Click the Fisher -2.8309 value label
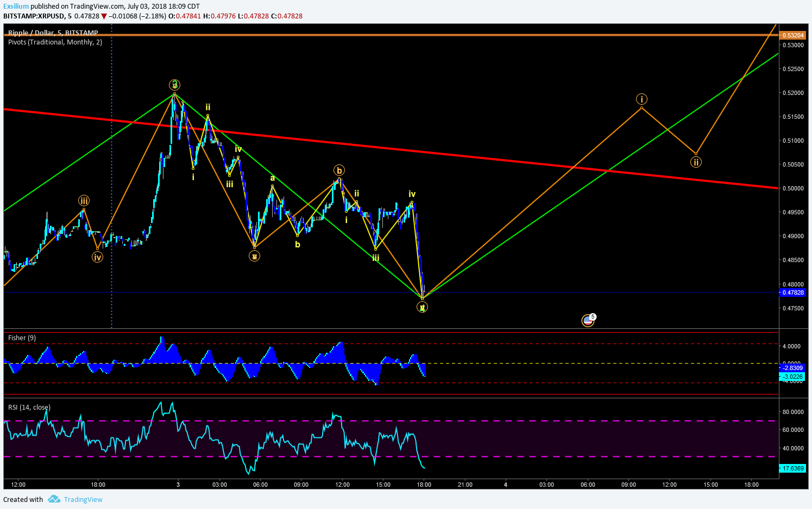The width and height of the screenshot is (812, 509). (793, 368)
